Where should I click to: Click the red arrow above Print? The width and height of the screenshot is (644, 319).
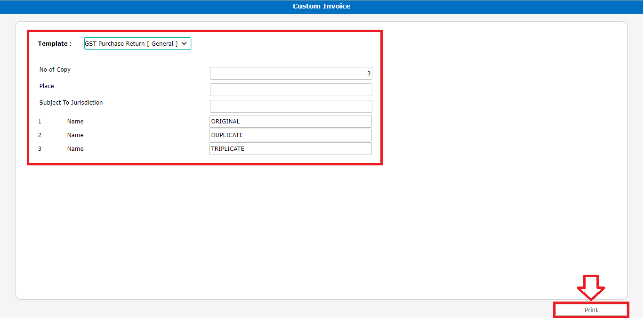591,286
